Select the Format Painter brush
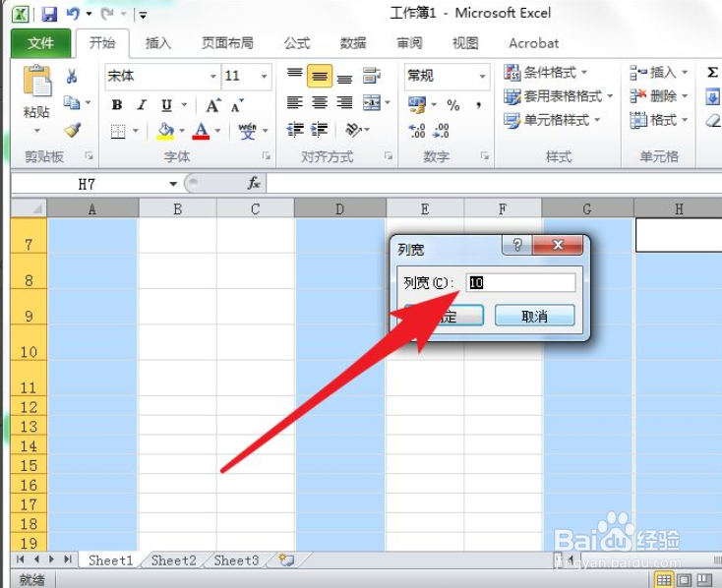The width and height of the screenshot is (722, 588). [x=72, y=130]
